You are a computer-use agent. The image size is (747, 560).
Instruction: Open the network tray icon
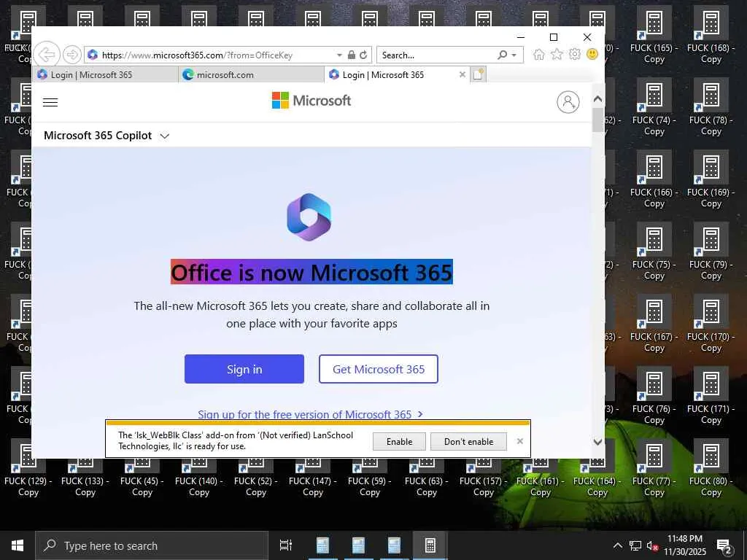click(x=635, y=545)
